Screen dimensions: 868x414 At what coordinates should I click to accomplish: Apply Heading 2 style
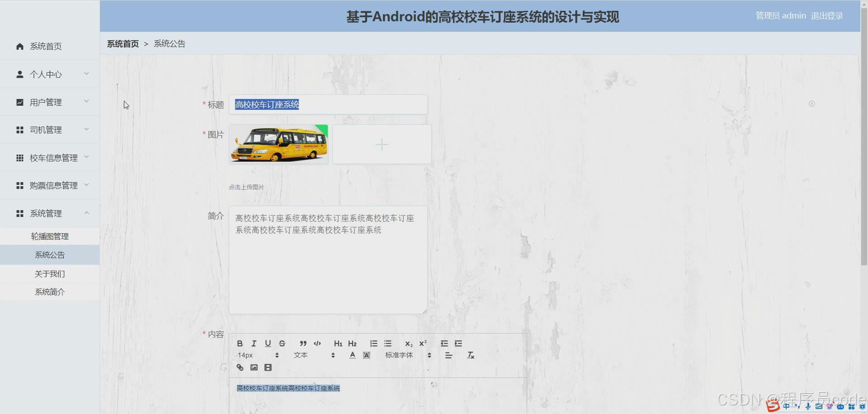(353, 343)
